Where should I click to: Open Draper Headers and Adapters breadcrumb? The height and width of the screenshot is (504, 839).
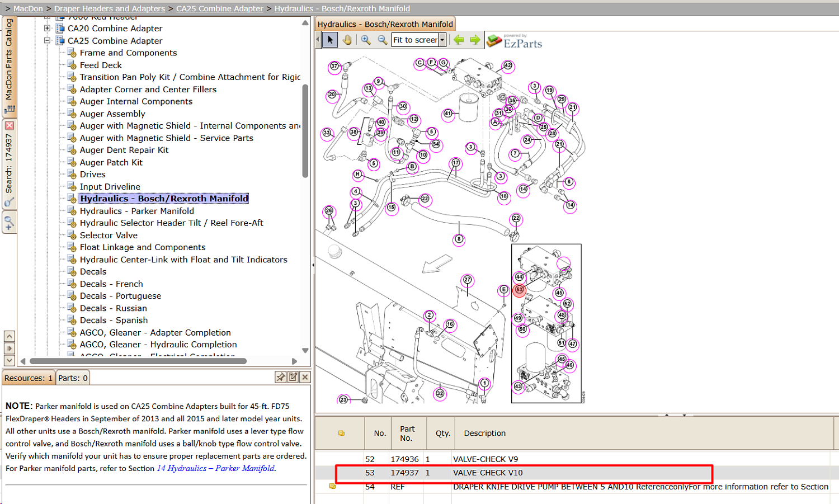[x=110, y=8]
